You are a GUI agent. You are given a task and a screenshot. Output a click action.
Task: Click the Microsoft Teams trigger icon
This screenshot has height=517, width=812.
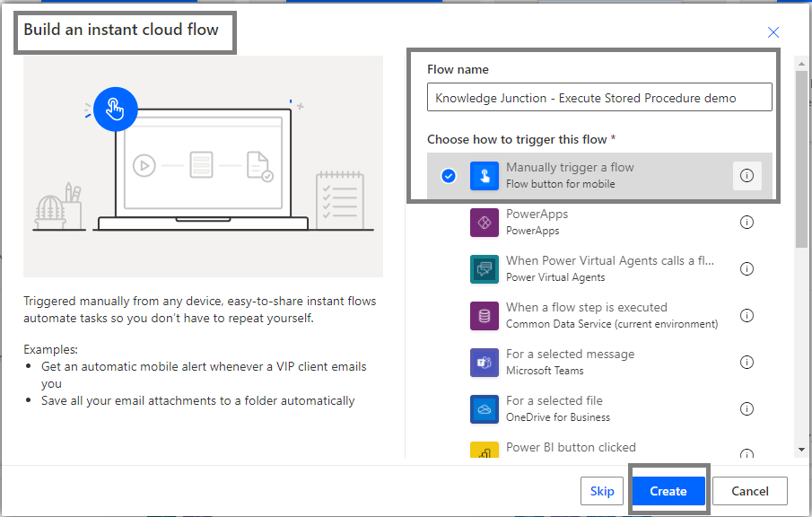pyautogui.click(x=485, y=362)
